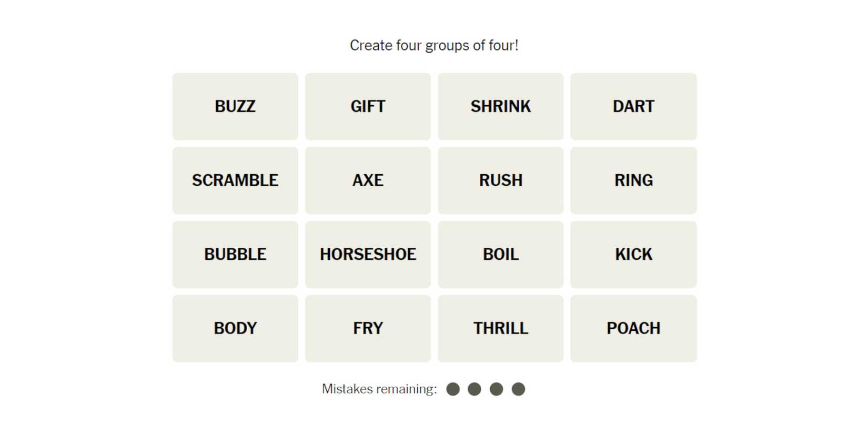The width and height of the screenshot is (868, 434).
Task: Click the KICK word card
Action: coord(633,255)
